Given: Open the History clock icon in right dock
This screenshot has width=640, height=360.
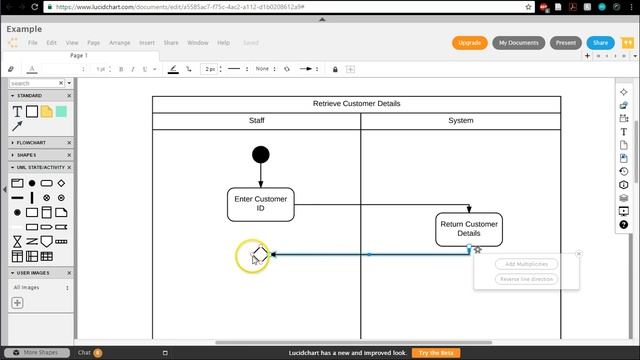Looking at the screenshot, I should pyautogui.click(x=624, y=171).
